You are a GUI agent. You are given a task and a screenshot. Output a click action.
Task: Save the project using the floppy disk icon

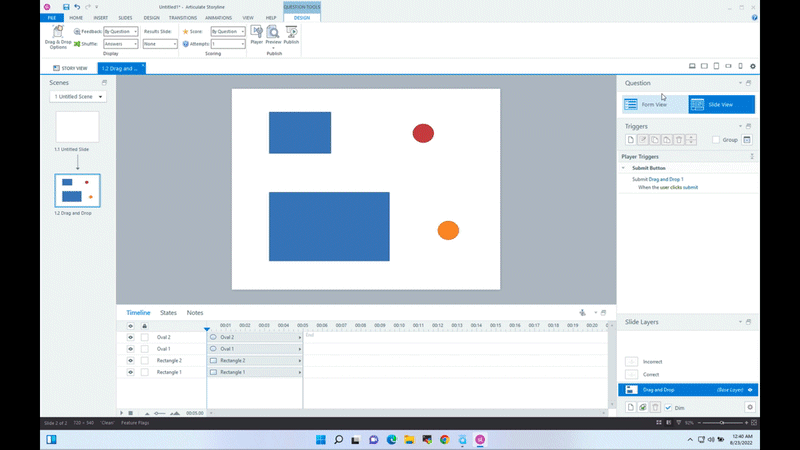pyautogui.click(x=66, y=7)
